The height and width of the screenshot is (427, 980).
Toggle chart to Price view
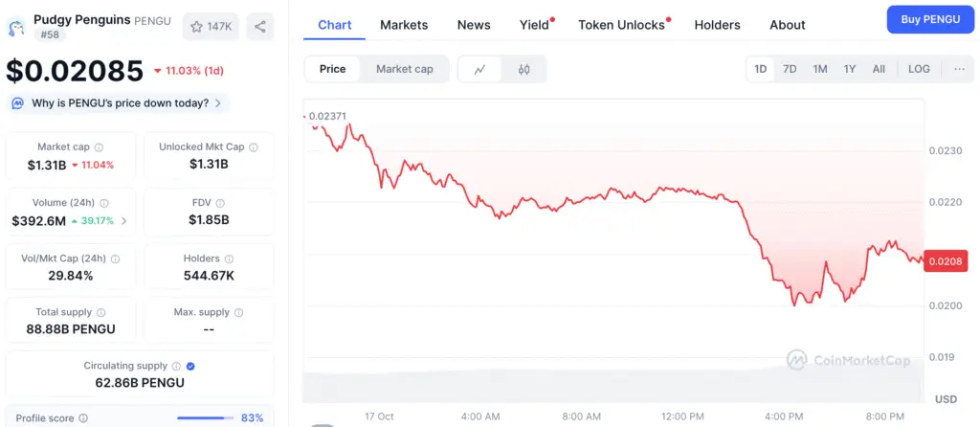tap(333, 69)
